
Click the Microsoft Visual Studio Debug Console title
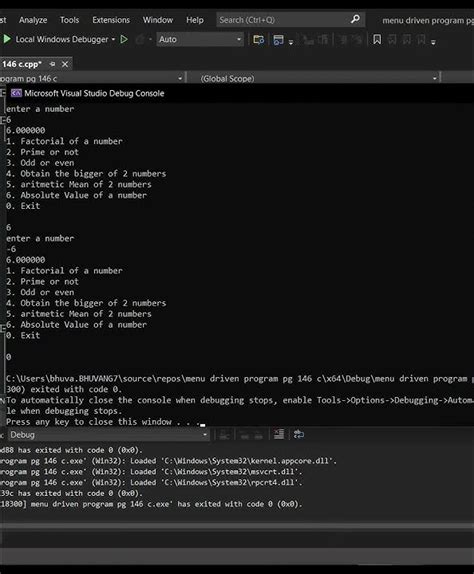coord(94,93)
